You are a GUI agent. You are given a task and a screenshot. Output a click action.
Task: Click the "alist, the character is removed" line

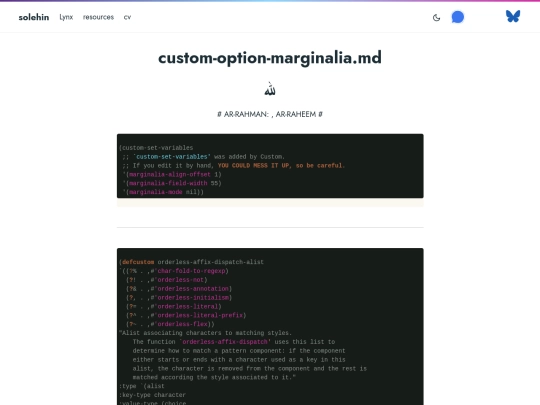(250, 368)
